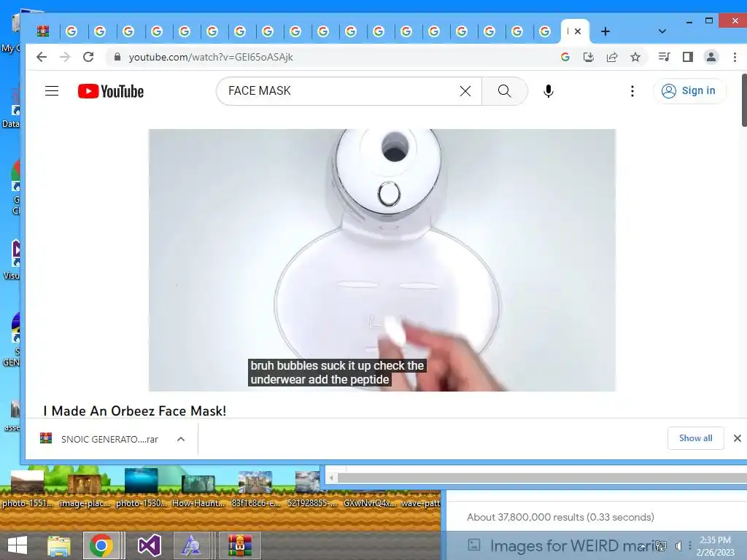This screenshot has height=560, width=747.
Task: Open Chrome profile avatar
Action: click(711, 57)
